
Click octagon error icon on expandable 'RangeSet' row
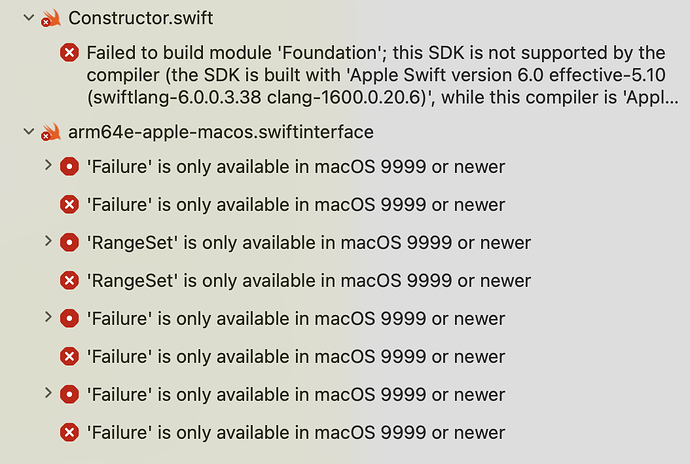(69, 243)
